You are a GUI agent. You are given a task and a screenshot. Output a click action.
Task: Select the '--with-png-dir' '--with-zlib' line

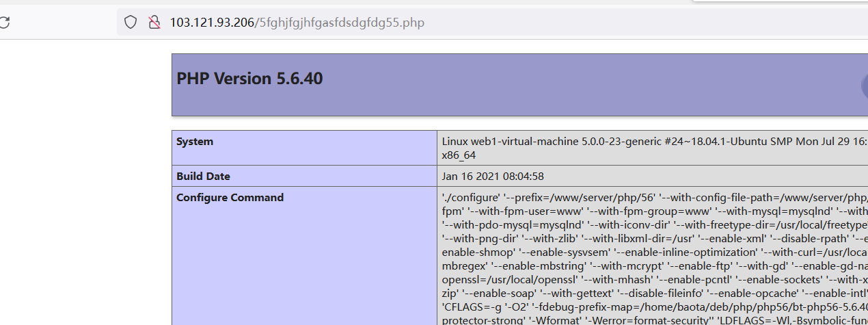[655, 239]
